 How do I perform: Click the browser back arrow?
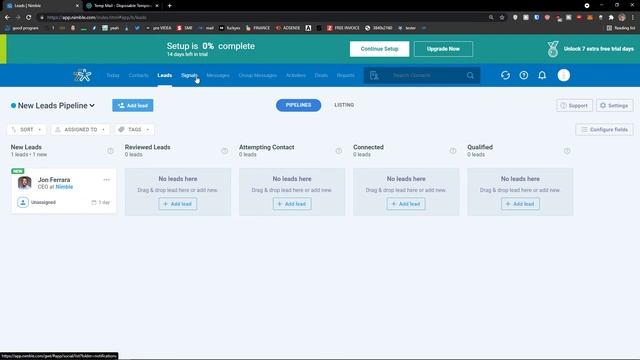coord(7,18)
